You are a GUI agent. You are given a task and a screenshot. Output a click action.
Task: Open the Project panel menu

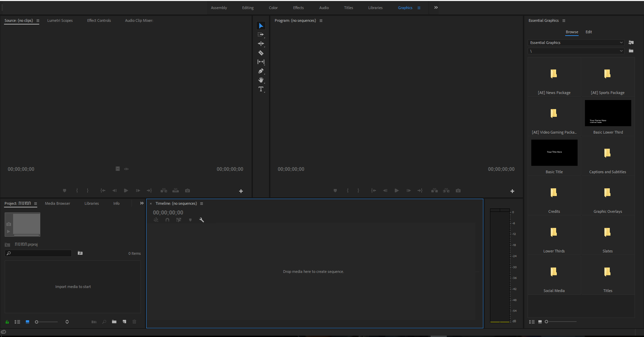[36, 204]
